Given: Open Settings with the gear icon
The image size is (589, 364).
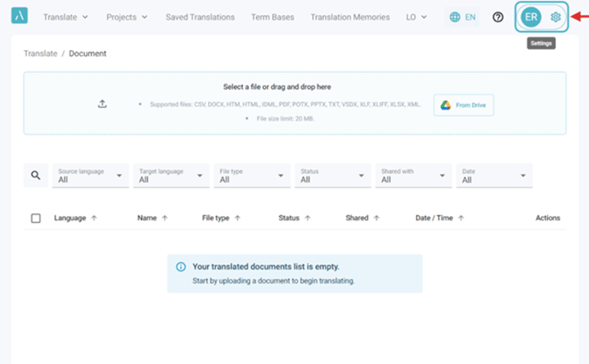Looking at the screenshot, I should coord(555,17).
